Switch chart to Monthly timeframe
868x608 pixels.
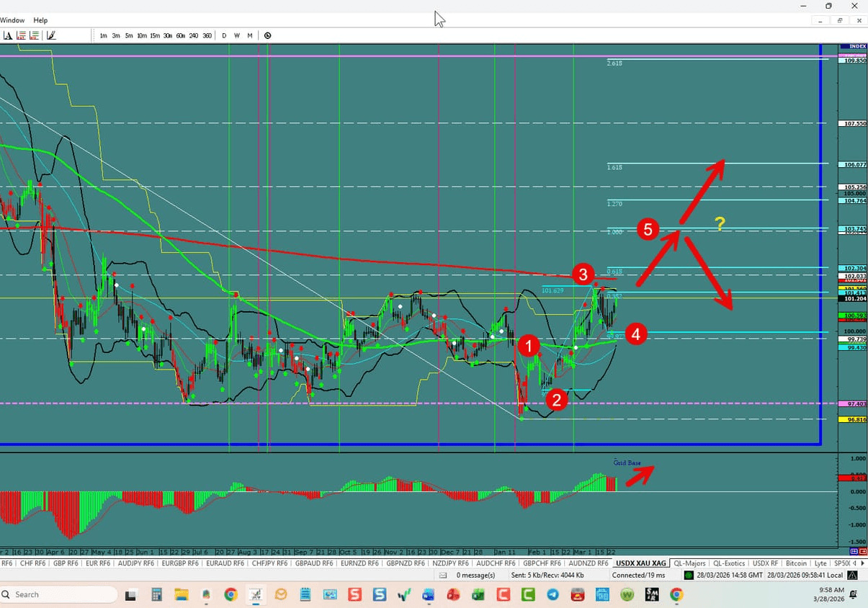249,35
